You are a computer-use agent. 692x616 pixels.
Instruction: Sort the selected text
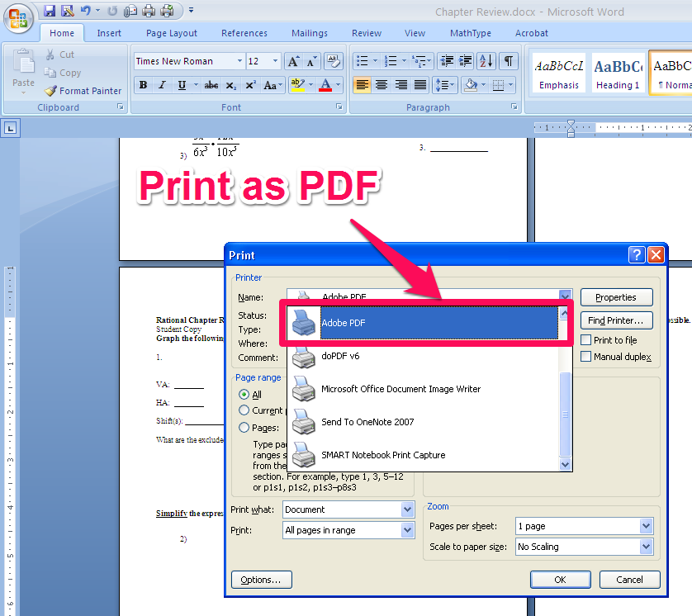coord(486,61)
